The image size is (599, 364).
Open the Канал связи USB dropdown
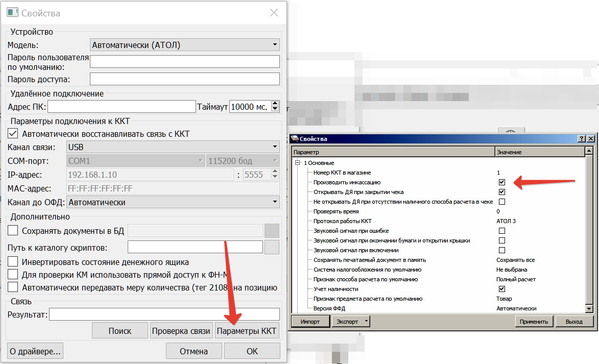tap(173, 147)
